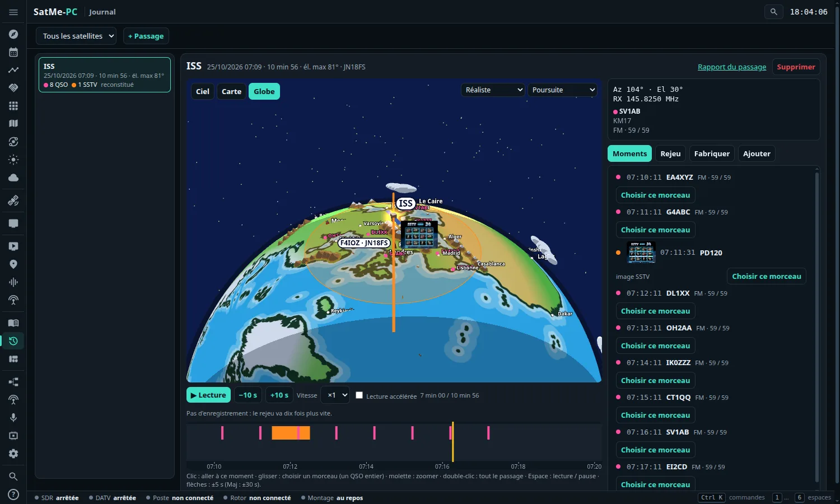Open the calendar icon in the sidebar
Image resolution: width=840 pixels, height=504 pixels.
[13, 52]
